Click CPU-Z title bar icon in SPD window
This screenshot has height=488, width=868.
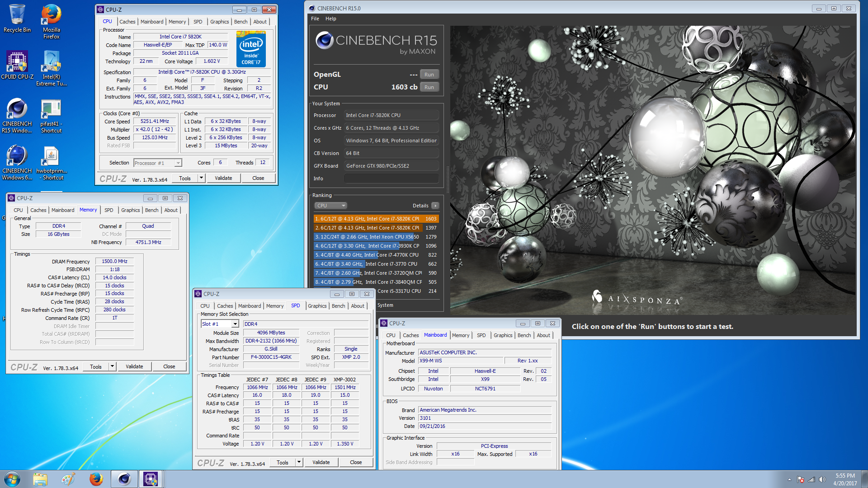pos(198,294)
